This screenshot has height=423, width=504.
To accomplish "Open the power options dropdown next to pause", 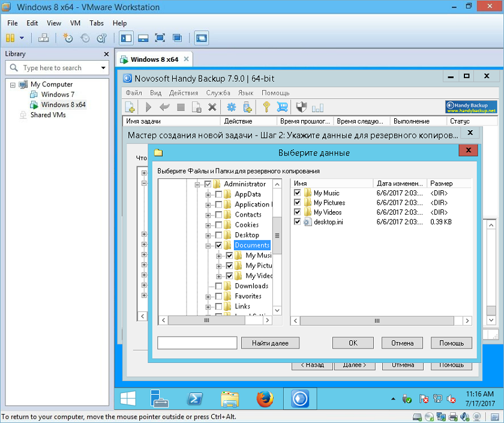I will pyautogui.click(x=22, y=38).
